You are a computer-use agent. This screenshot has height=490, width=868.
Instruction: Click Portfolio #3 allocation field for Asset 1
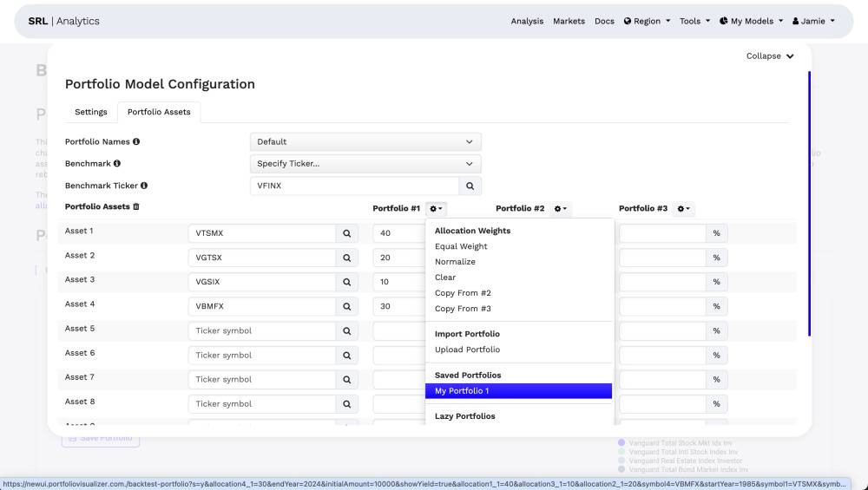pyautogui.click(x=662, y=233)
